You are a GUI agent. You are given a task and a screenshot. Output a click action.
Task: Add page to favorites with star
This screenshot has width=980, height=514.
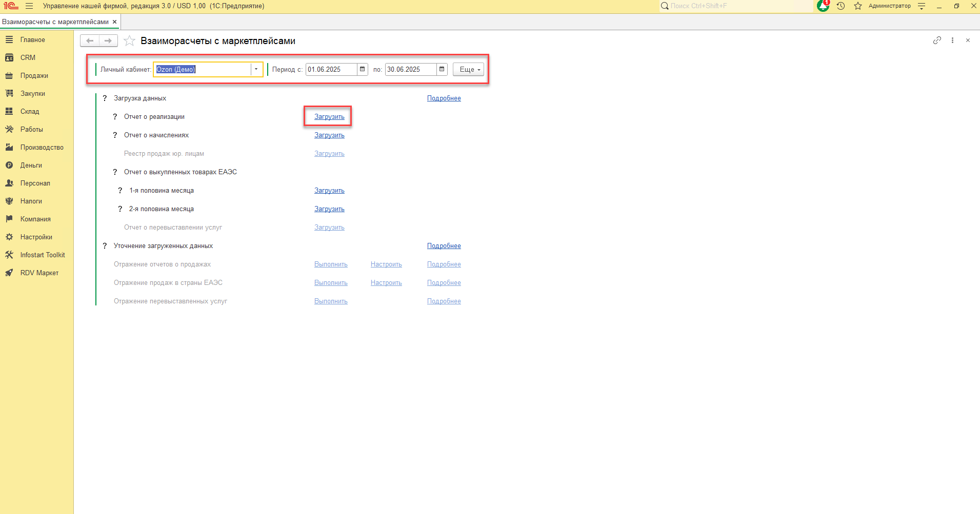tap(130, 40)
